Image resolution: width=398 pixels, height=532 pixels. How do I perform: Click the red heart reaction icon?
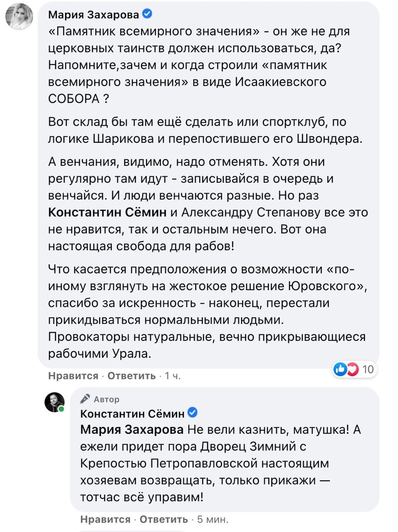pos(352,369)
